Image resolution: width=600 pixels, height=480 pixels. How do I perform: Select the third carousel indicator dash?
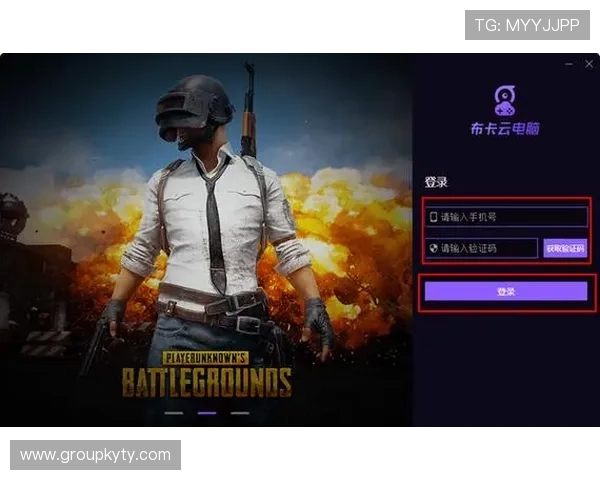[x=240, y=413]
